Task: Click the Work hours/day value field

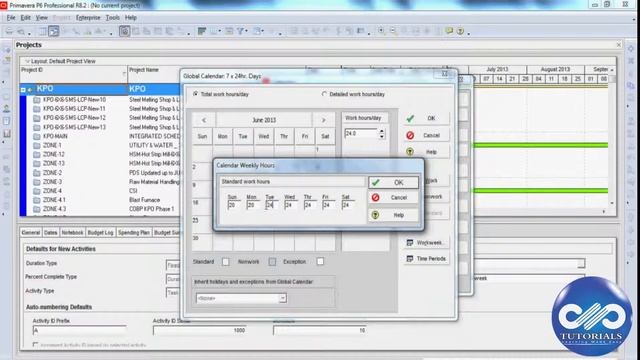Action: [x=362, y=133]
